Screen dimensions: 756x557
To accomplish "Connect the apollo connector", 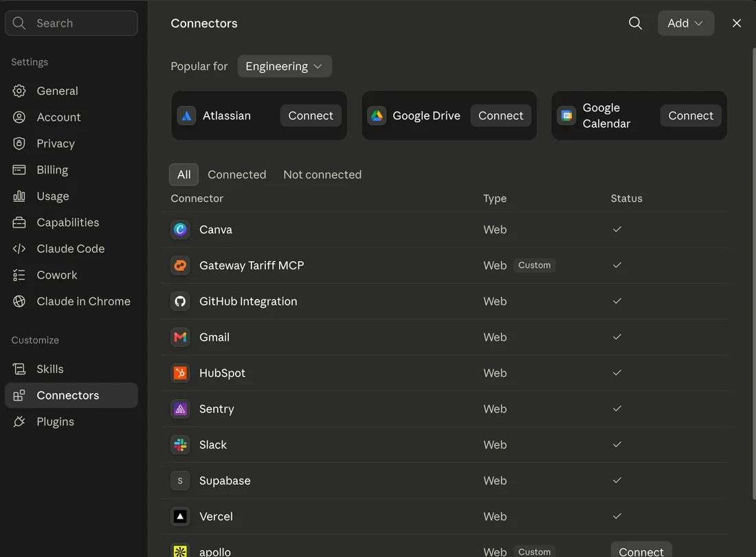I will (641, 550).
